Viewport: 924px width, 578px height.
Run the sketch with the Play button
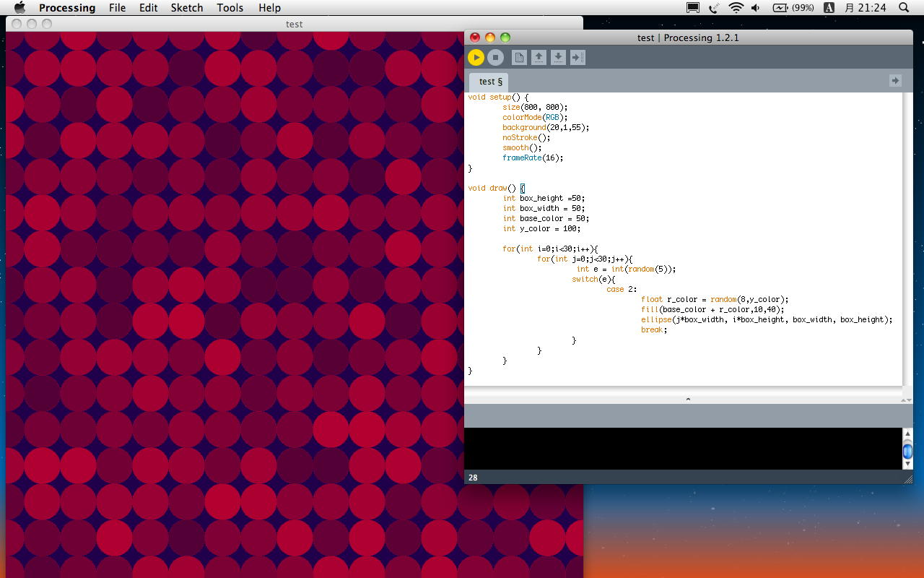[x=476, y=57]
